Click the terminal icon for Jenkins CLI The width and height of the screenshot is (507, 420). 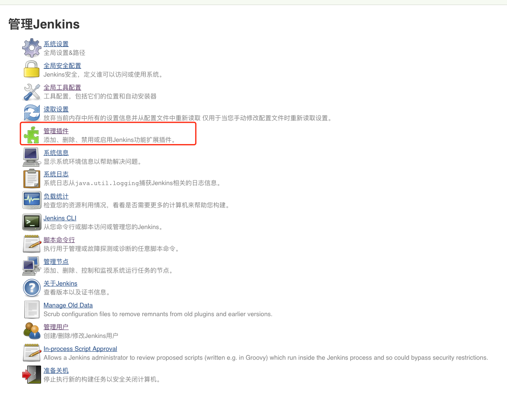(x=32, y=222)
